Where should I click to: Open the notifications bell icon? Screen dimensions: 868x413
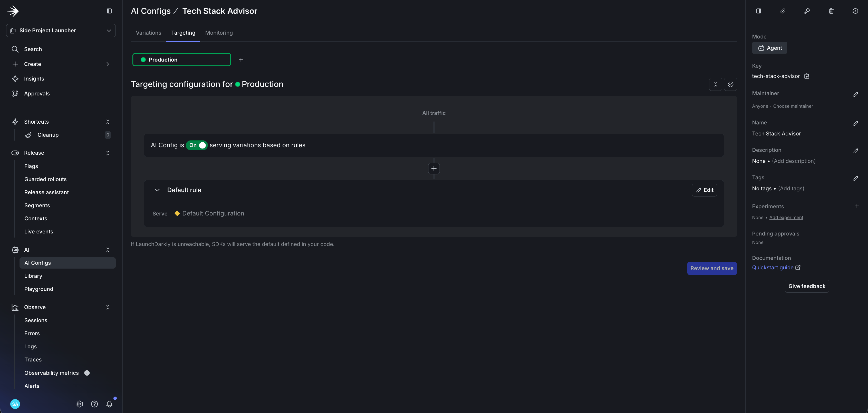109,404
